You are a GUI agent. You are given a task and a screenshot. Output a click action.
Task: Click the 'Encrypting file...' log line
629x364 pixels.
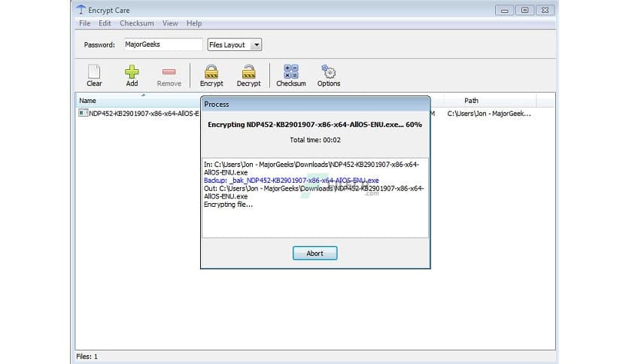coord(228,205)
